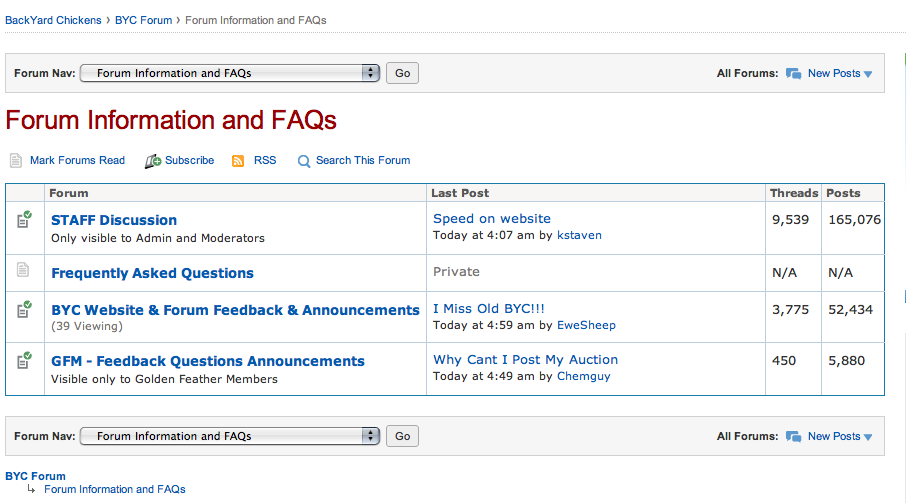Viewport: 906px width, 503px height.
Task: Click the BYC Website Feedback forum status icon
Action: coord(24,310)
